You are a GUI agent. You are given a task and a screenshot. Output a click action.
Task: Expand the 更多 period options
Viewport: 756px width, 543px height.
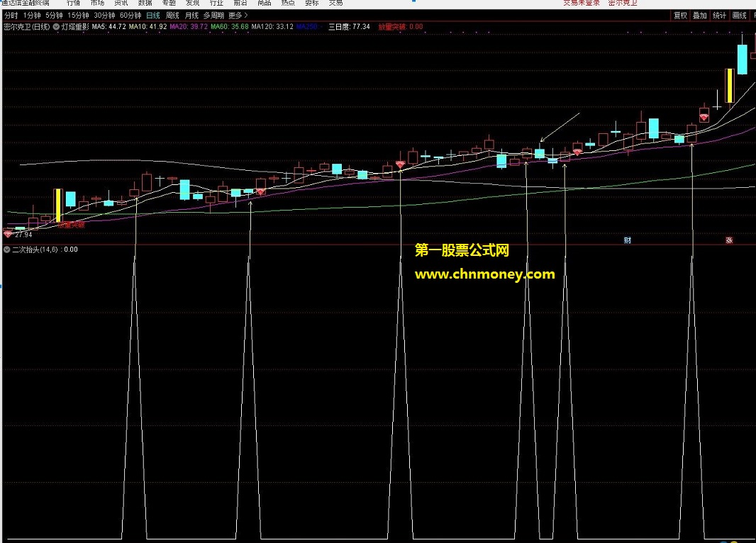click(238, 16)
